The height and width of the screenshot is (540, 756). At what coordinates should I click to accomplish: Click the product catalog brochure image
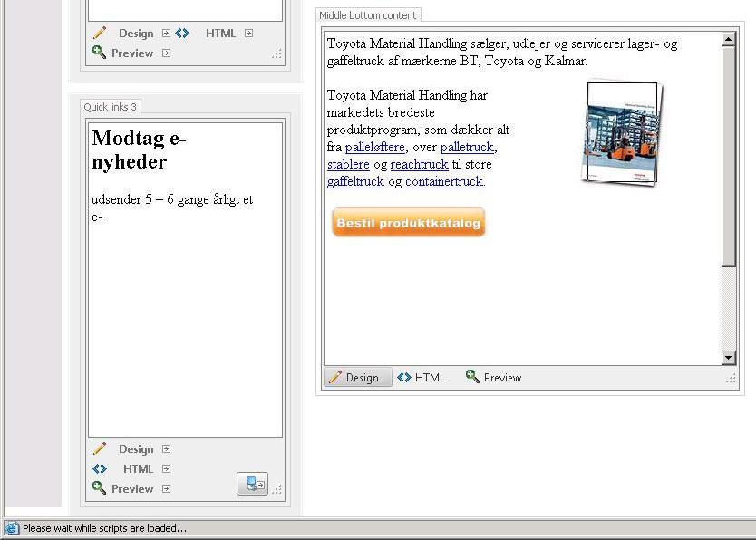(622, 133)
